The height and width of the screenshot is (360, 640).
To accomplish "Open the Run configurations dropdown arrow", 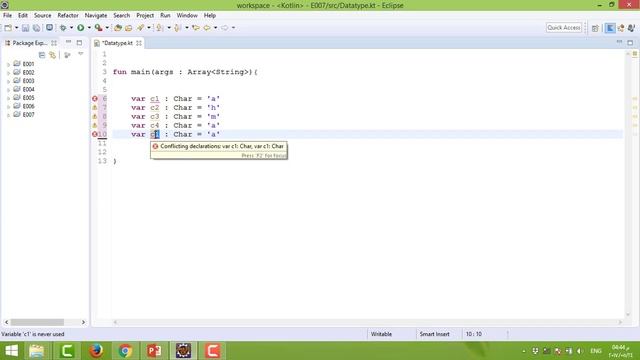I will (x=89, y=28).
